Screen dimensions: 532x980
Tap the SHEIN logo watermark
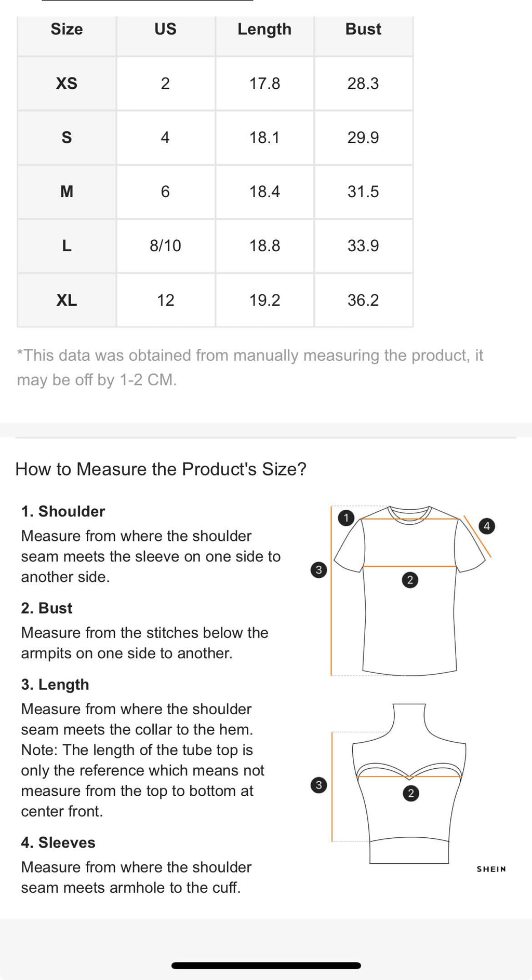pos(491,869)
